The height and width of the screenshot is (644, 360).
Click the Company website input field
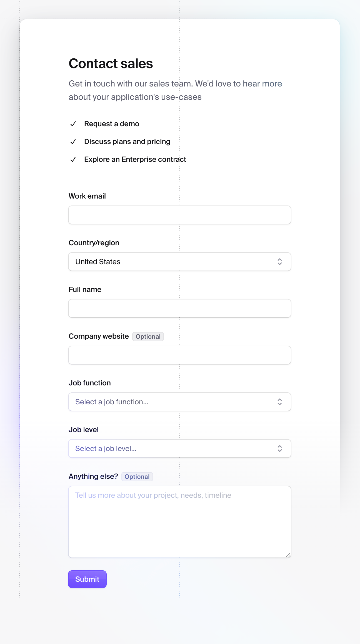(180, 355)
